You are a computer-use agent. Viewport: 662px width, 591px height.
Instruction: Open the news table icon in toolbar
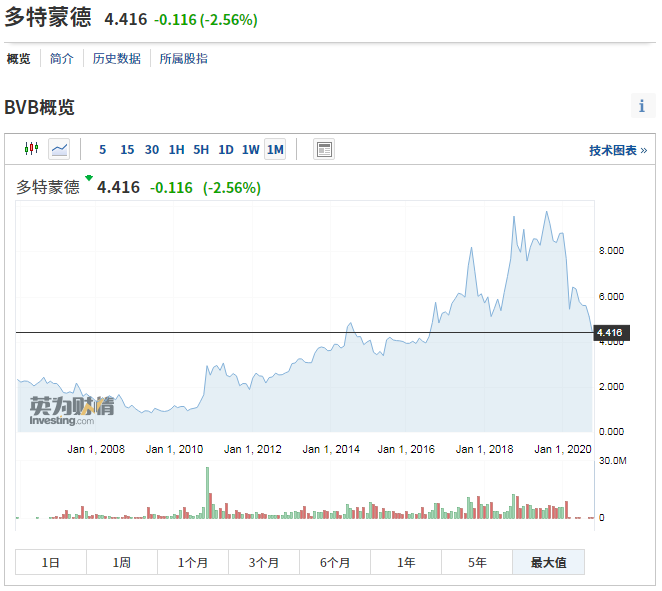tap(323, 149)
